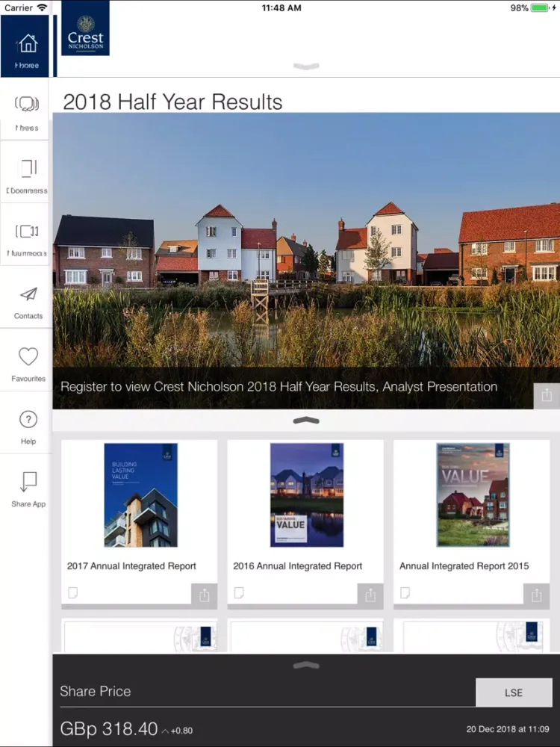Open Contacts paper-plane icon

(x=28, y=294)
